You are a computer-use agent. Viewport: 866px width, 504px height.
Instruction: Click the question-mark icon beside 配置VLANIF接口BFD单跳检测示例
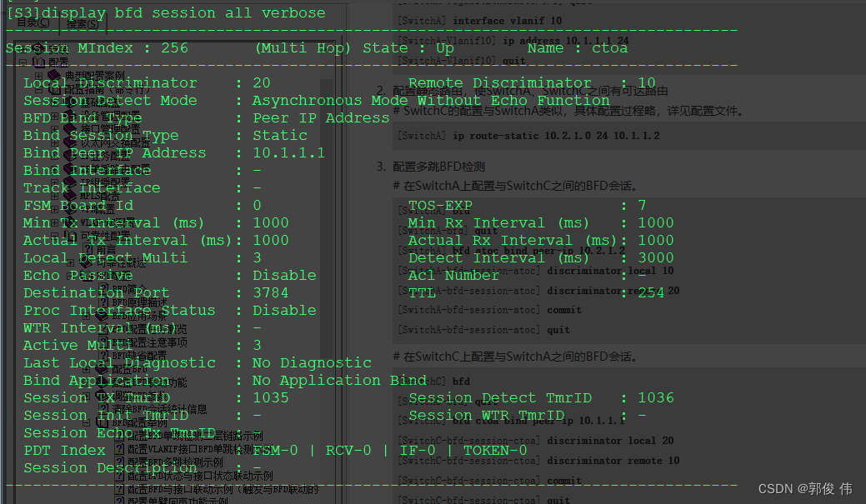point(119,449)
